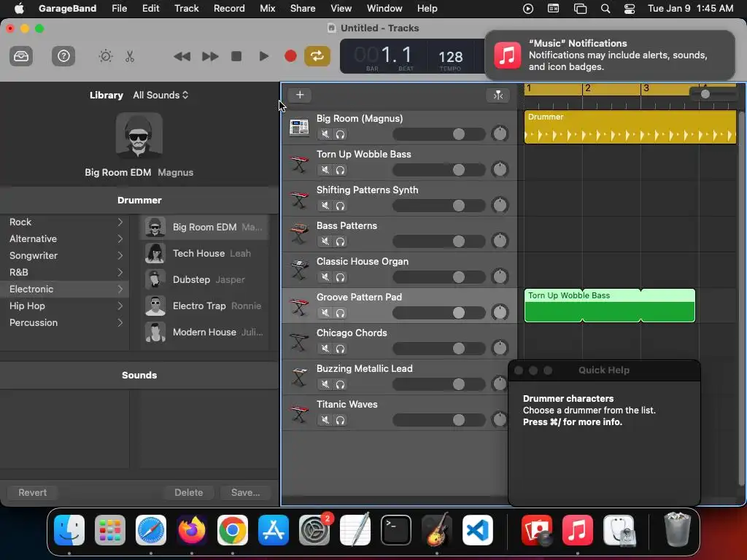The height and width of the screenshot is (560, 747).
Task: Click the Groove Pattern Pad volume slider
Action: (438, 313)
